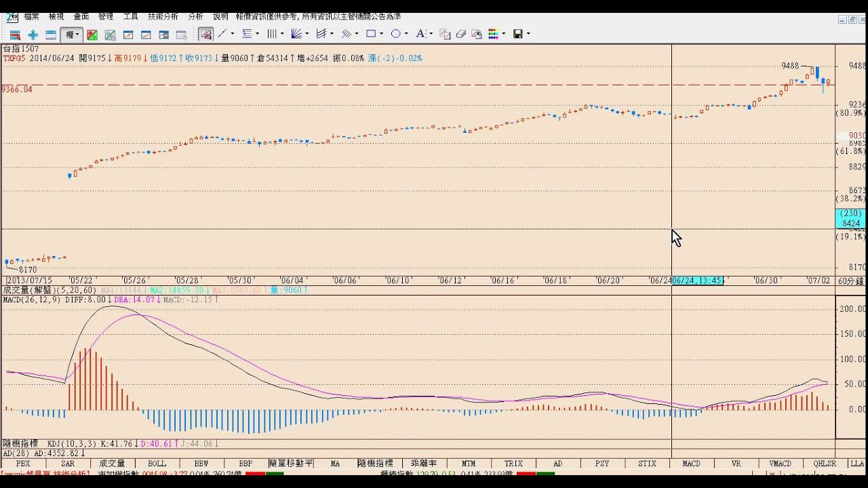Viewport: 868px width, 488px height.
Task: Select the trend line drawing tool
Action: click(x=221, y=34)
